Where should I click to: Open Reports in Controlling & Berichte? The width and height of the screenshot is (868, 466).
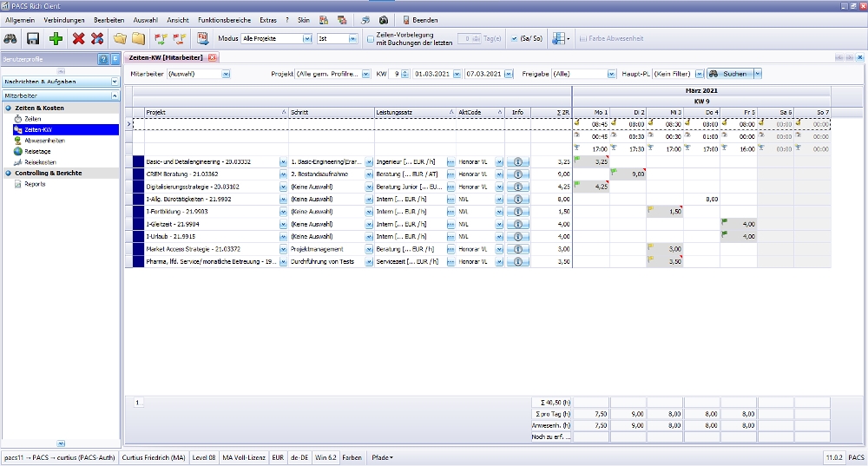pyautogui.click(x=35, y=184)
